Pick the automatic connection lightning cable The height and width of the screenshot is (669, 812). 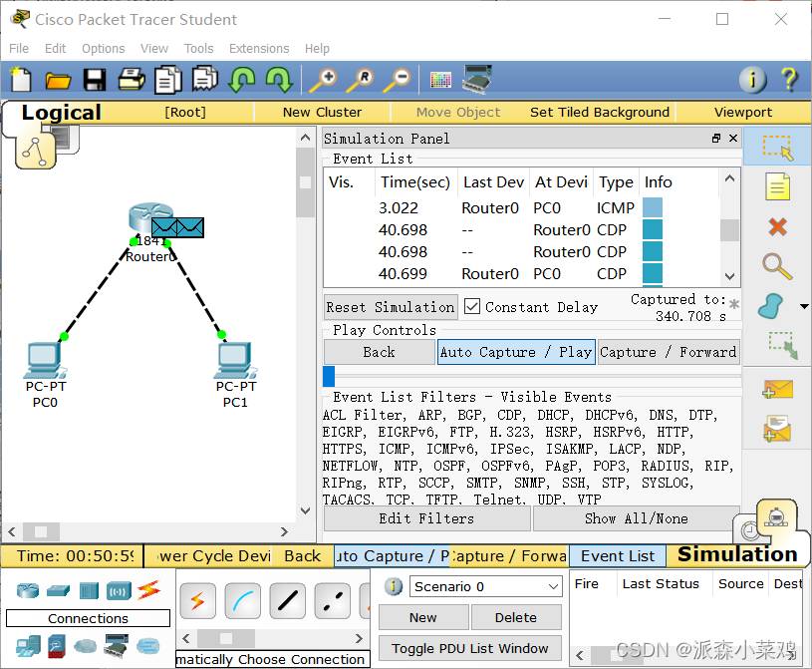[x=198, y=600]
